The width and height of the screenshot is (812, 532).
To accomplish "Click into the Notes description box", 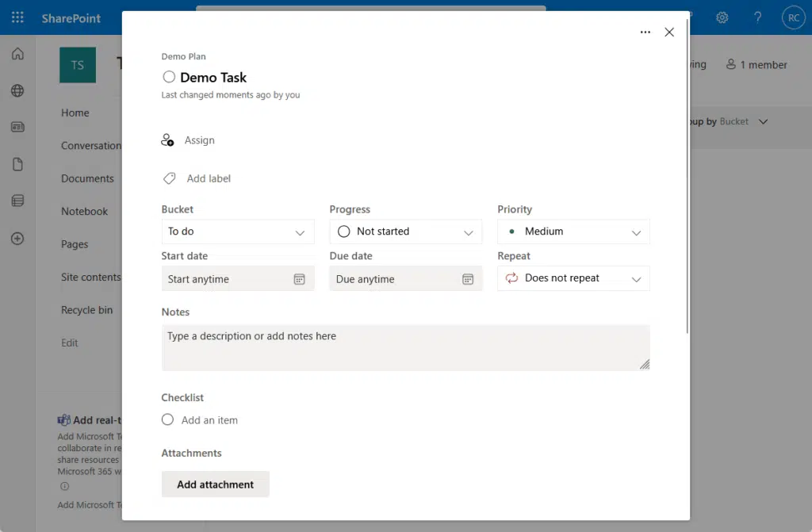I will point(405,347).
